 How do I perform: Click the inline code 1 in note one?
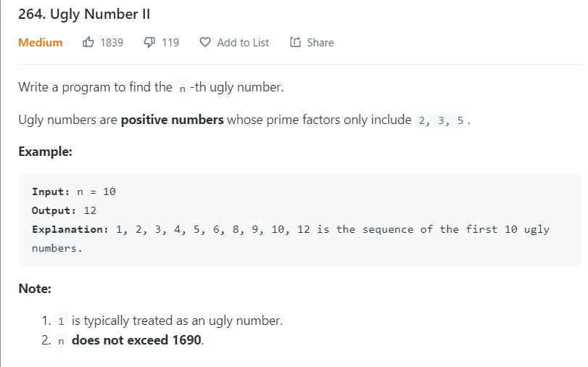tap(61, 321)
